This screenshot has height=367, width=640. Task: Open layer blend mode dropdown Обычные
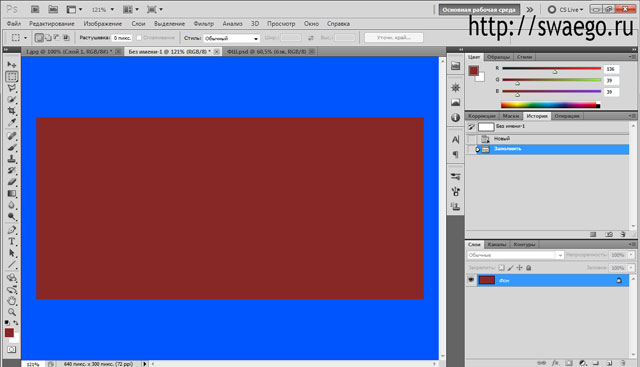[515, 255]
